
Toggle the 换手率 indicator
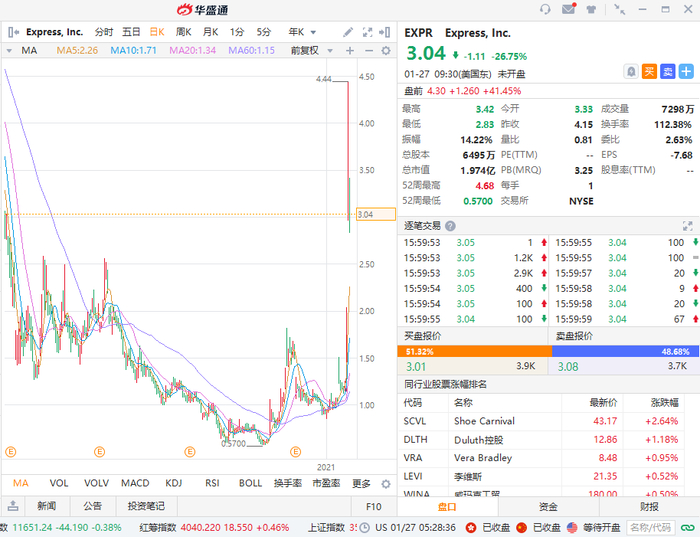pos(288,483)
